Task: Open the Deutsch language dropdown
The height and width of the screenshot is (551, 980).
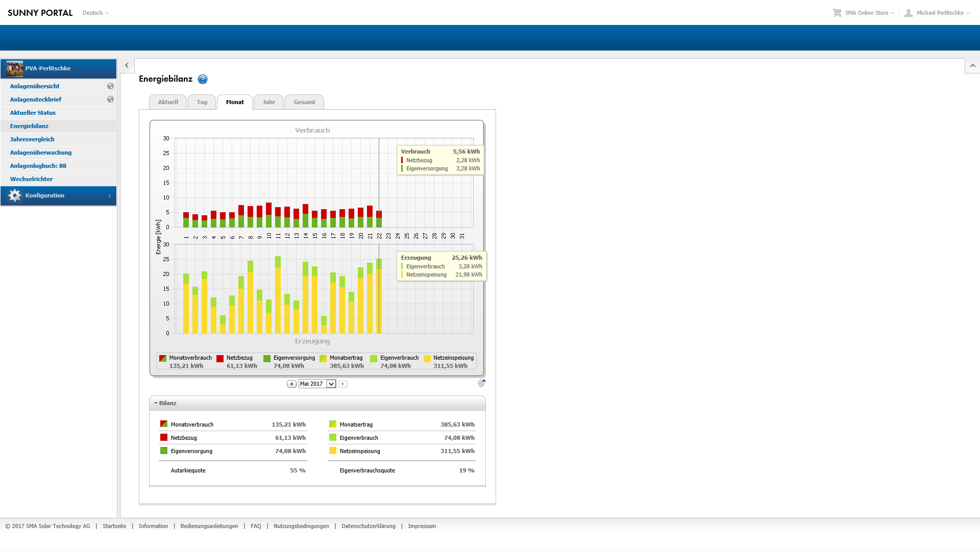Action: pyautogui.click(x=95, y=13)
